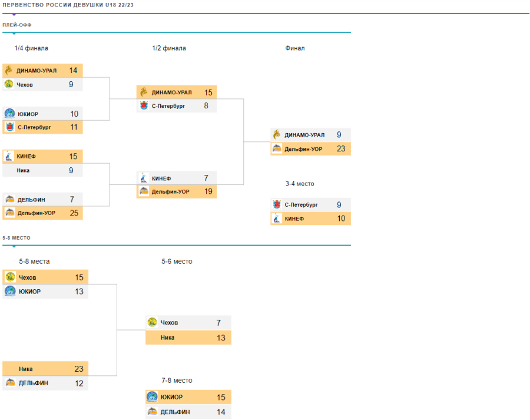Viewport: 530px width, 420px height.
Task: Click the ДЕЛЬФИН logo in the 7-8 место match
Action: coord(152,412)
